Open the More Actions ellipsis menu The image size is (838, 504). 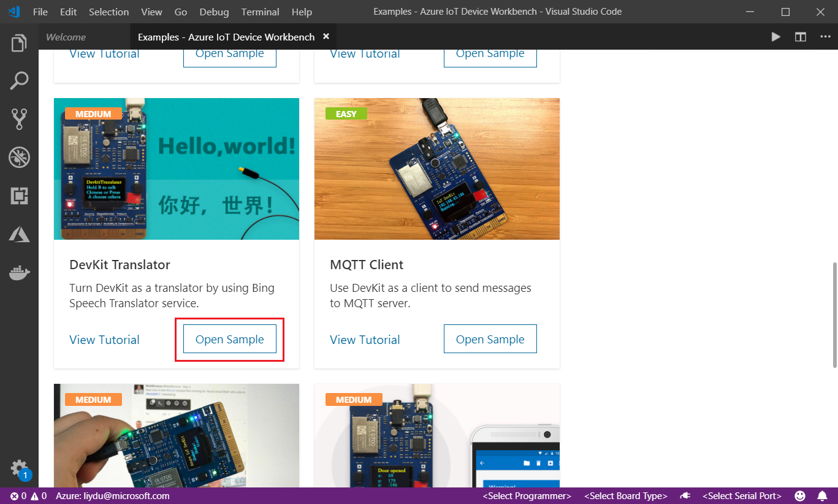click(x=825, y=37)
